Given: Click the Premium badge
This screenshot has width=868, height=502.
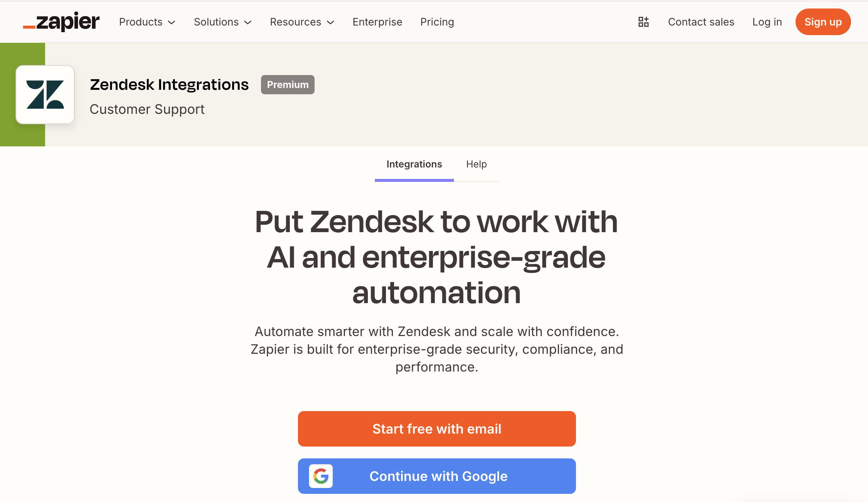Looking at the screenshot, I should click(288, 84).
